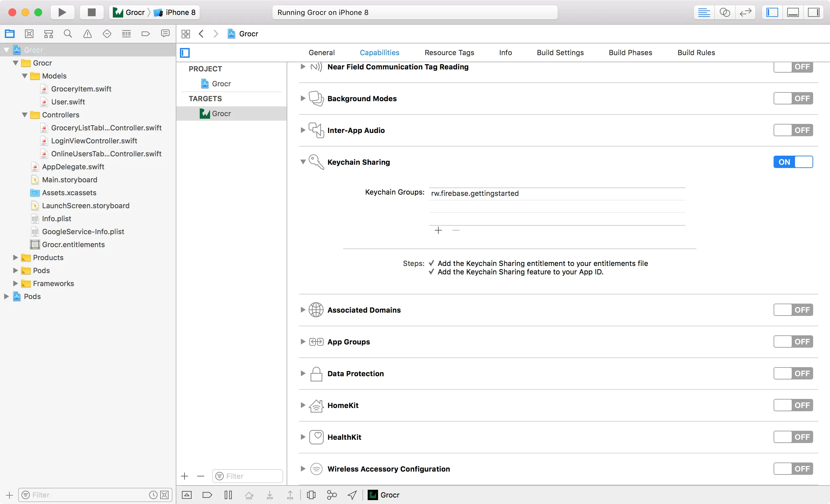Show the Version editor (arrows icon)
Viewport: 830px width, 504px height.
pyautogui.click(x=745, y=12)
